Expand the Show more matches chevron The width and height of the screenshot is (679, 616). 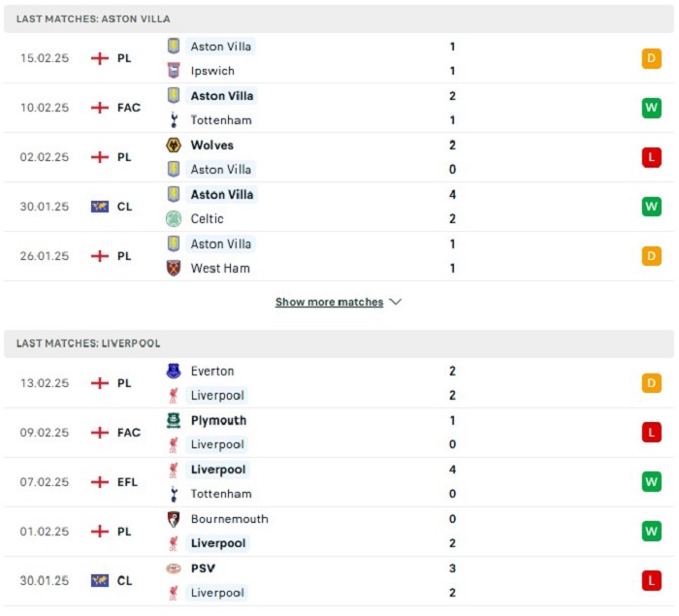point(396,302)
